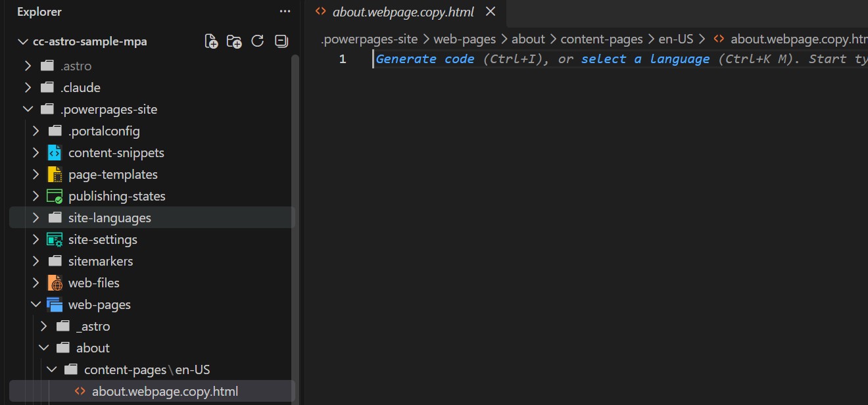Screen dimensions: 868x405
Task: Select the site-languages folder label
Action: pos(110,218)
